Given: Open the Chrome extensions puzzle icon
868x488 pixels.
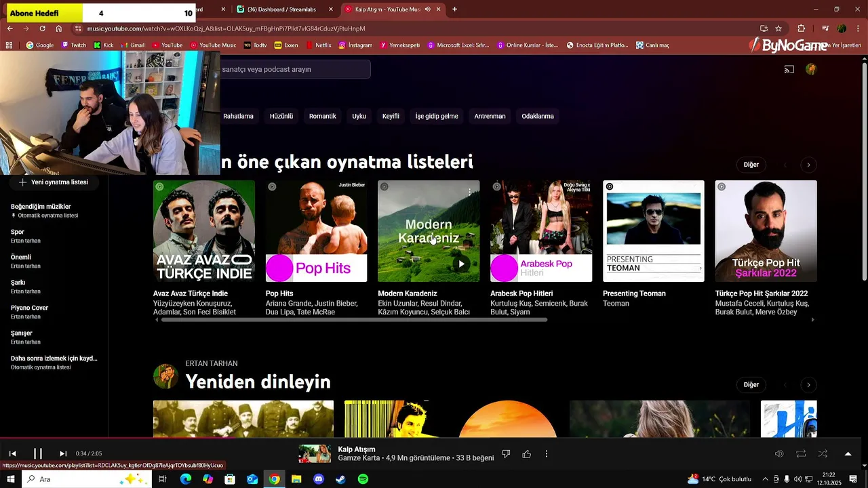Looking at the screenshot, I should click(x=801, y=28).
